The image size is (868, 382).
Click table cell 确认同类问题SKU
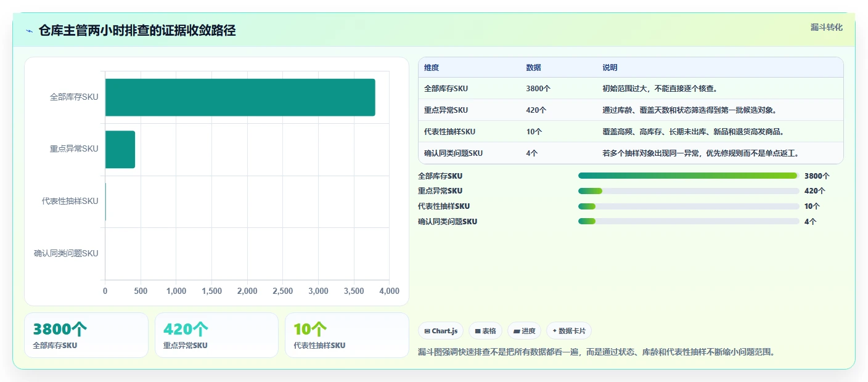click(x=453, y=153)
